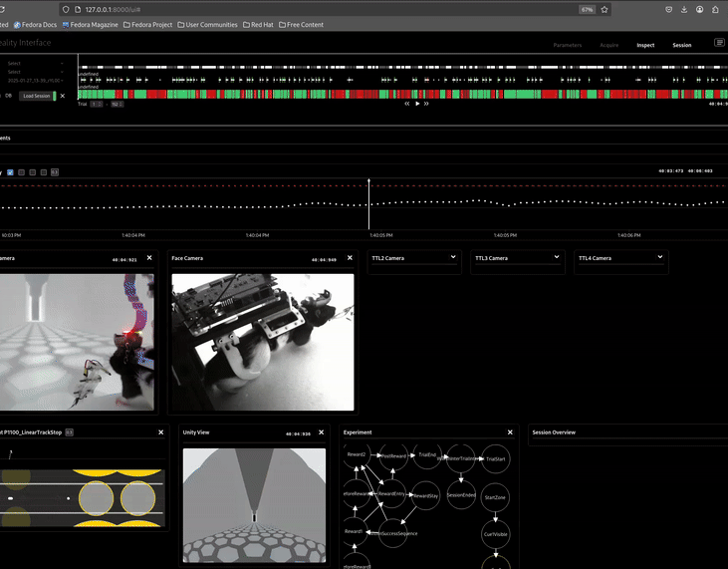Click the Load Session button
Screen dimensions: 728x569
[36, 96]
